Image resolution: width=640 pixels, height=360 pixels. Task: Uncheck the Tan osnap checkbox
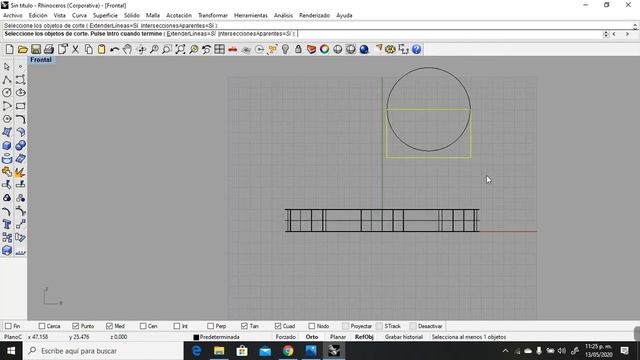pos(244,326)
